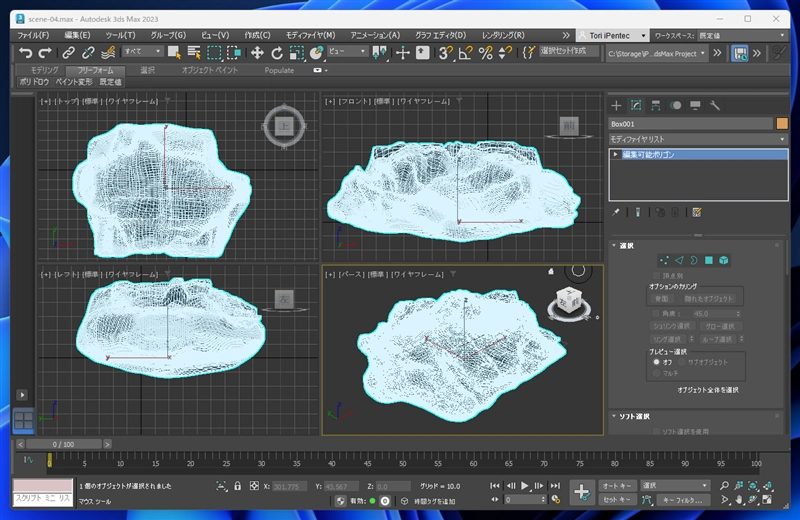This screenshot has height=520, width=800.
Task: Select Border sub-object level icon
Action: [694, 260]
